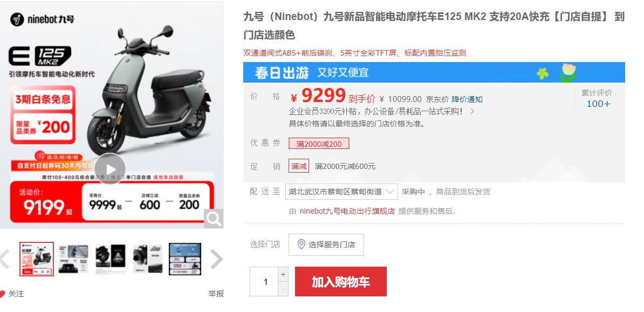Viewport: 644px width, 312px height.
Task: Select the third dark product thumbnail
Action: (x=111, y=259)
